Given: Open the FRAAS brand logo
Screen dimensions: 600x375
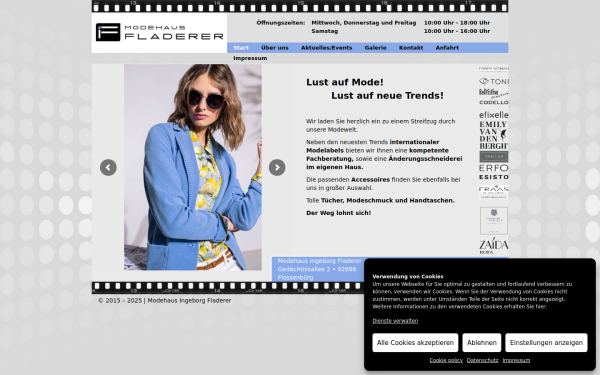Looking at the screenshot, I should [494, 192].
